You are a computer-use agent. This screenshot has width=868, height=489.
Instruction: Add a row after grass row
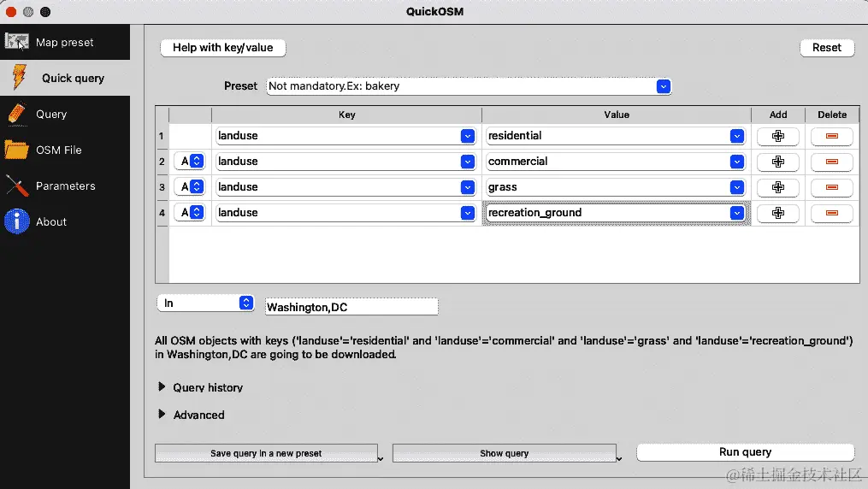[777, 187]
